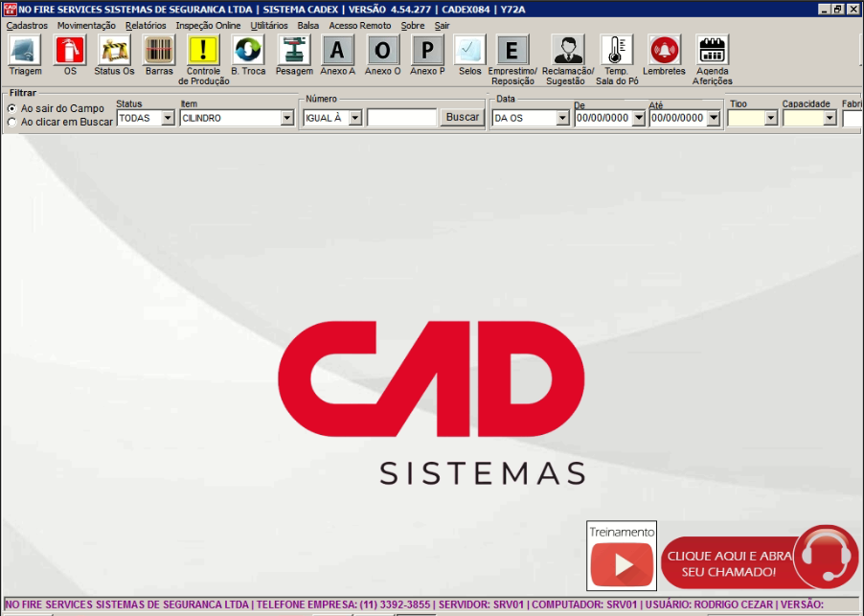This screenshot has height=616, width=864.
Task: Open the Movimentação menu
Action: 86,25
